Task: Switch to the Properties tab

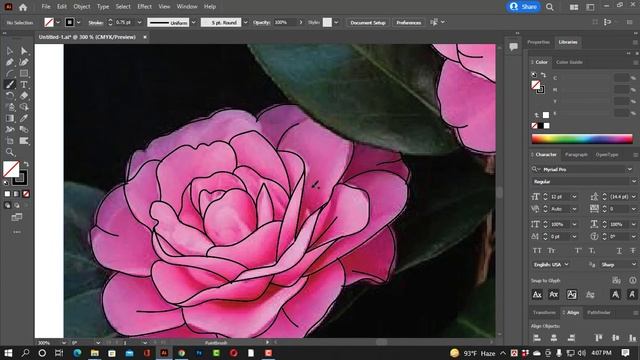Action: tap(538, 42)
